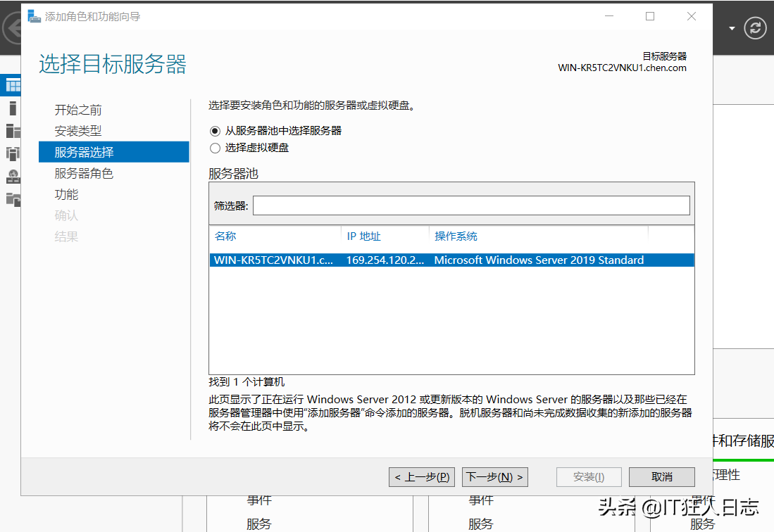774x532 pixels.
Task: Close the add roles wizard window
Action: click(x=692, y=16)
